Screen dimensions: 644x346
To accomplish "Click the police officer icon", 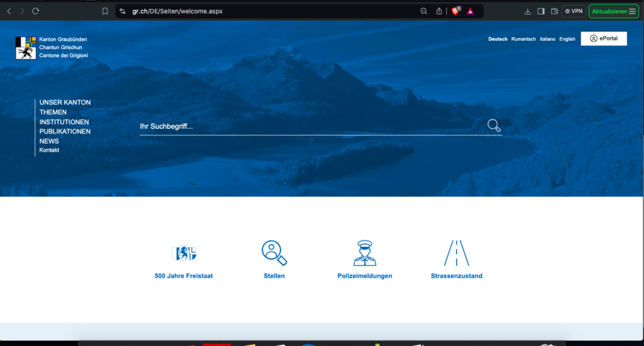I will (365, 253).
